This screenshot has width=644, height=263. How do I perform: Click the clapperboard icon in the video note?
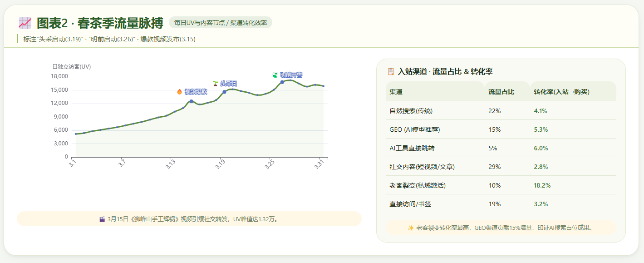(x=102, y=219)
